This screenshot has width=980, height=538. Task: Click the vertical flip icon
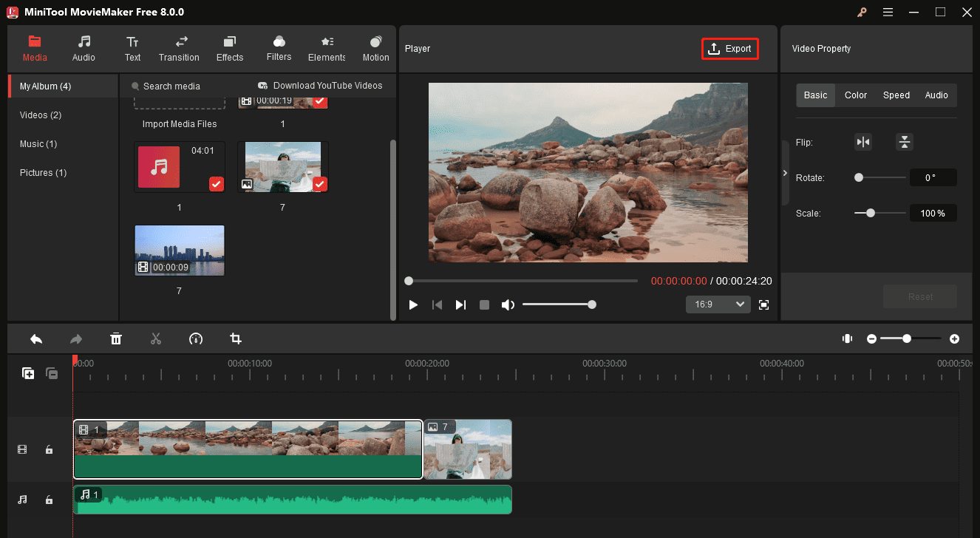pos(905,142)
